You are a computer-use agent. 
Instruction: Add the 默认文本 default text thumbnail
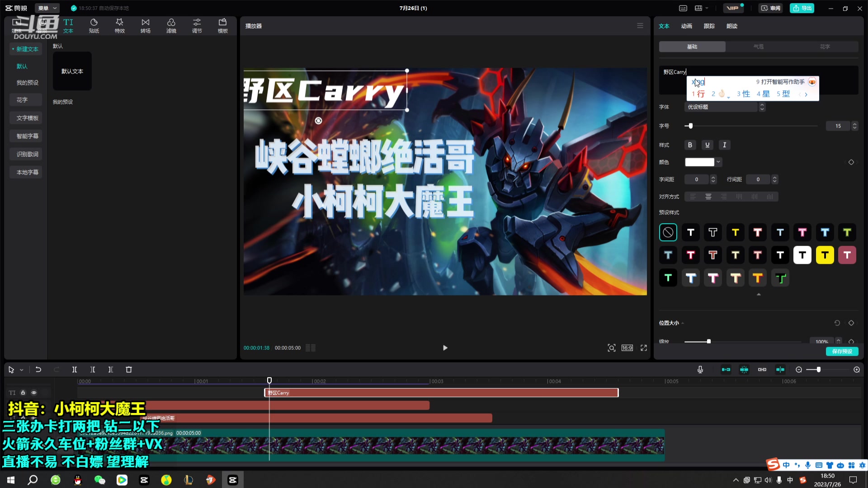pyautogui.click(x=72, y=71)
